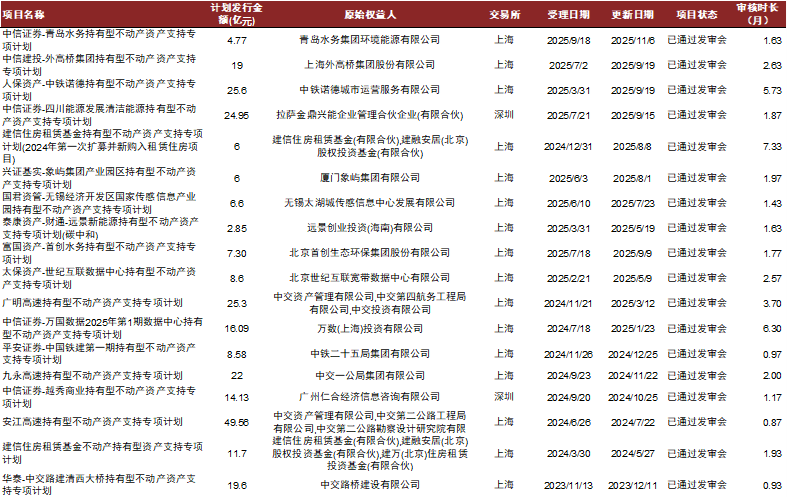The height and width of the screenshot is (498, 787).
Task: Click review duration 5.73
Action: click(x=772, y=91)
